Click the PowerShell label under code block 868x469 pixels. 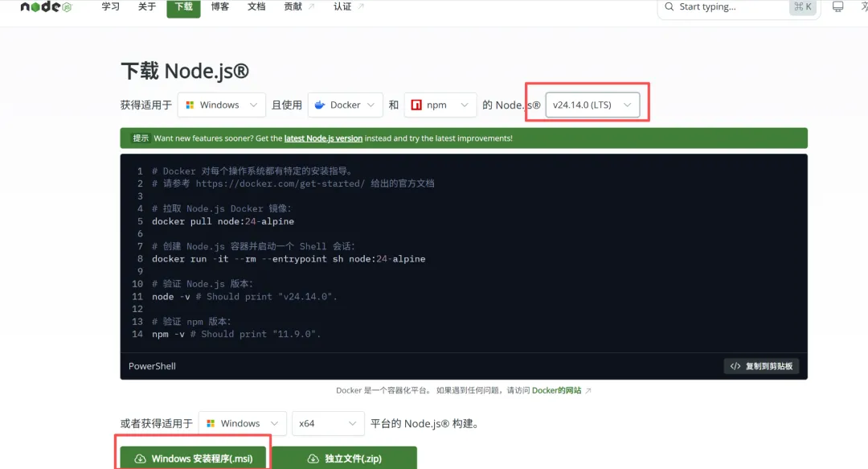click(152, 367)
